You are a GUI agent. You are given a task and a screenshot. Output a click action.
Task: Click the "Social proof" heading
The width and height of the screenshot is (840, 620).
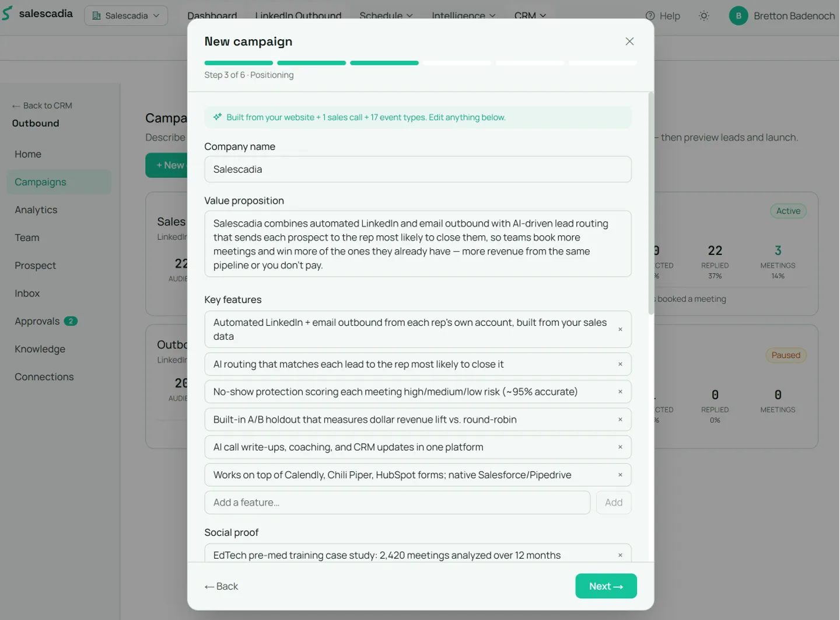tap(232, 532)
